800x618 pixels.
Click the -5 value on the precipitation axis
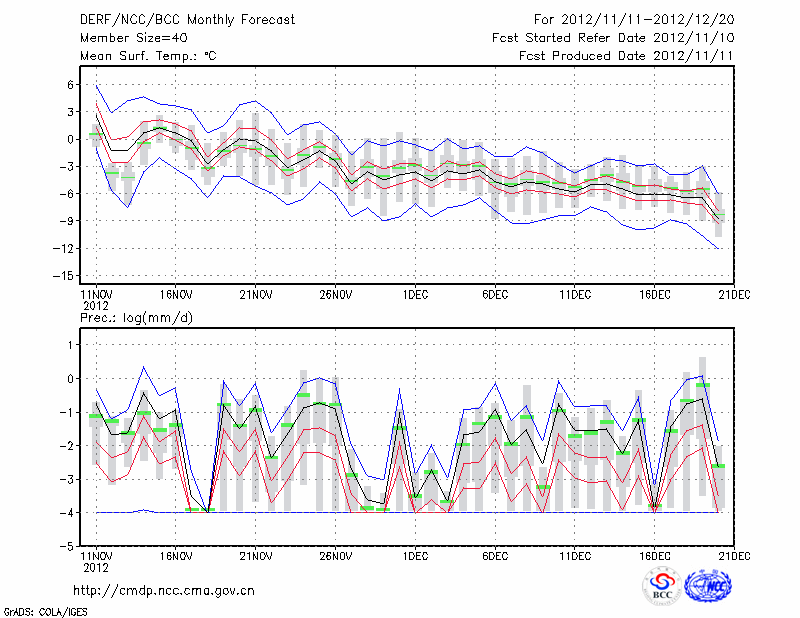tap(68, 547)
